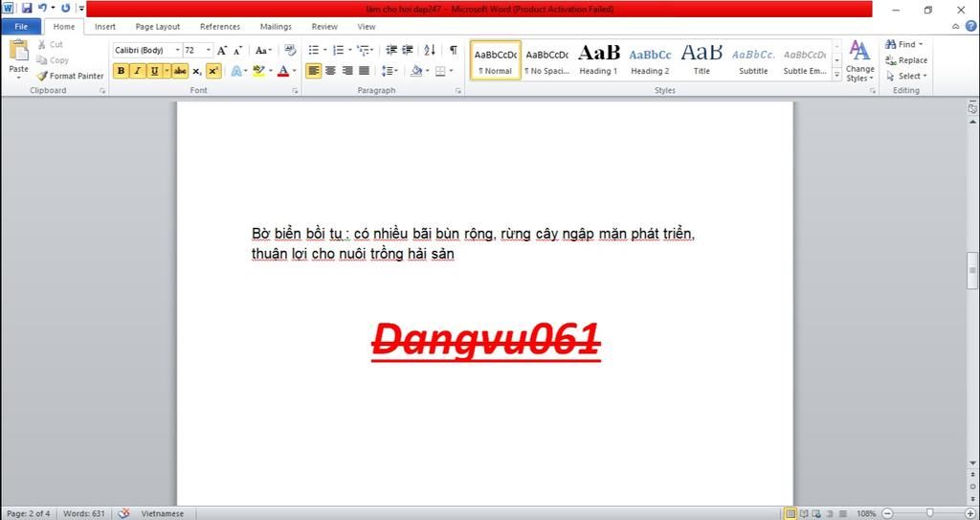Open the font size 72 dropdown
This screenshot has height=520, width=980.
pos(209,50)
